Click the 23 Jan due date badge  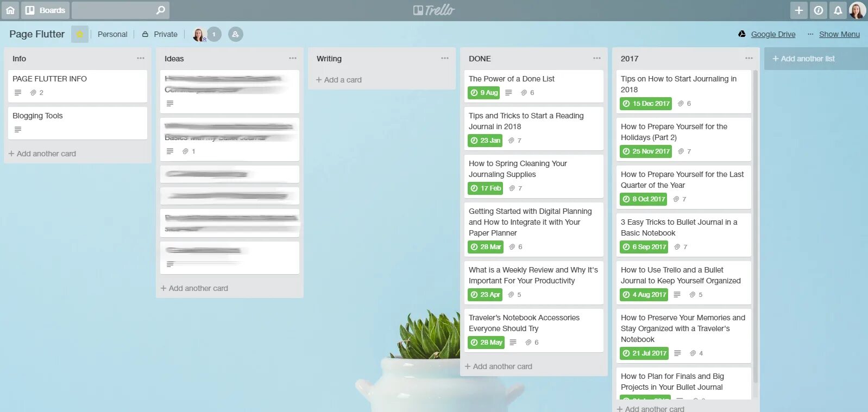tap(485, 141)
